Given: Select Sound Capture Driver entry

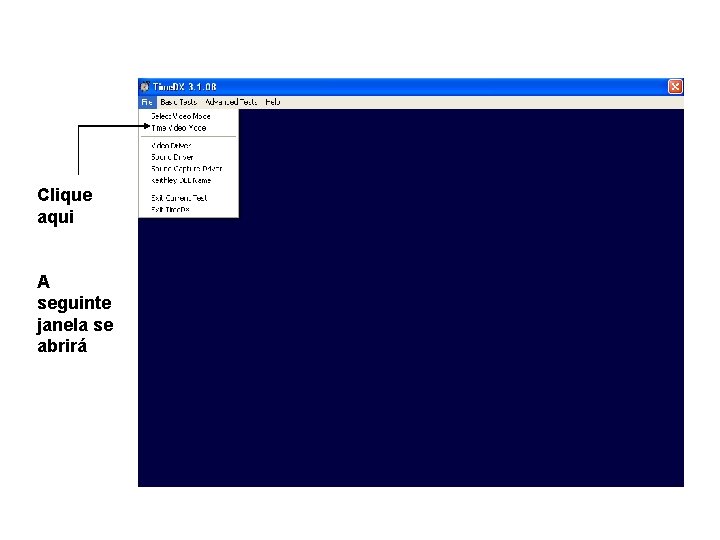Looking at the screenshot, I should (188, 169).
